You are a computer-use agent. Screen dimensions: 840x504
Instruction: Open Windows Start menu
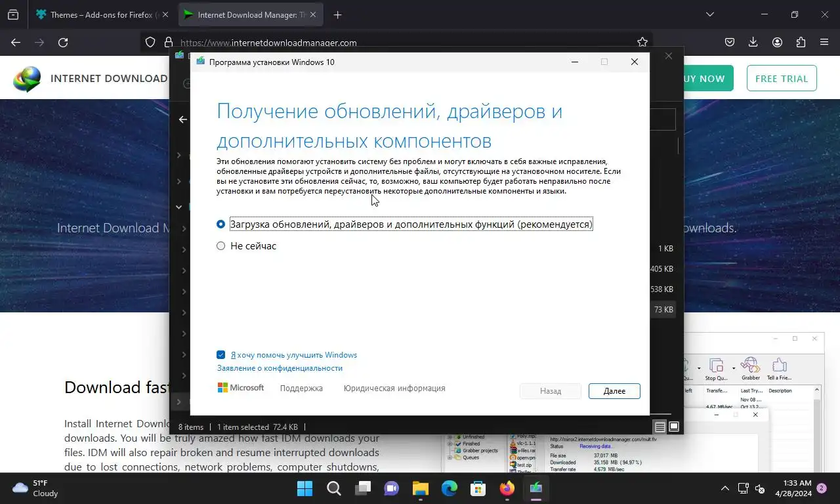pos(304,488)
